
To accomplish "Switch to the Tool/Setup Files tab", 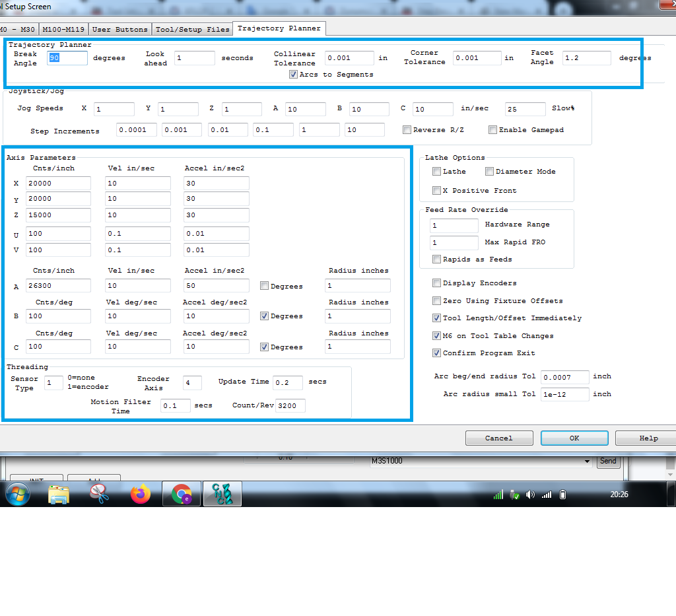I will coord(192,29).
